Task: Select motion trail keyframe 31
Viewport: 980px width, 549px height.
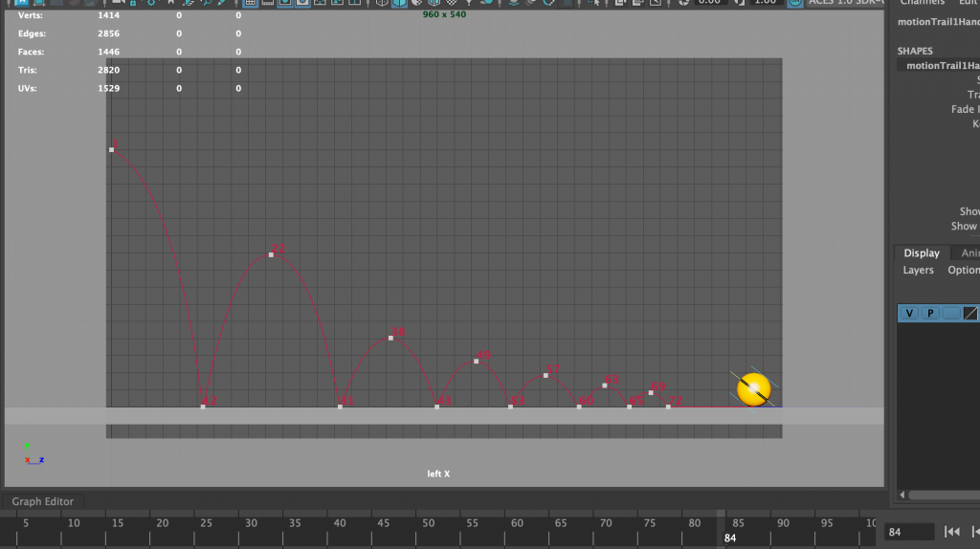Action: (x=340, y=406)
